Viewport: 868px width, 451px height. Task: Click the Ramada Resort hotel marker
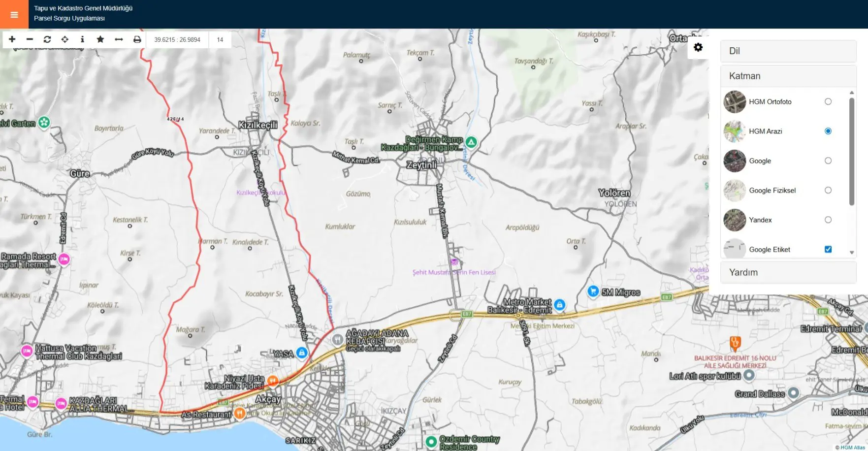(64, 259)
